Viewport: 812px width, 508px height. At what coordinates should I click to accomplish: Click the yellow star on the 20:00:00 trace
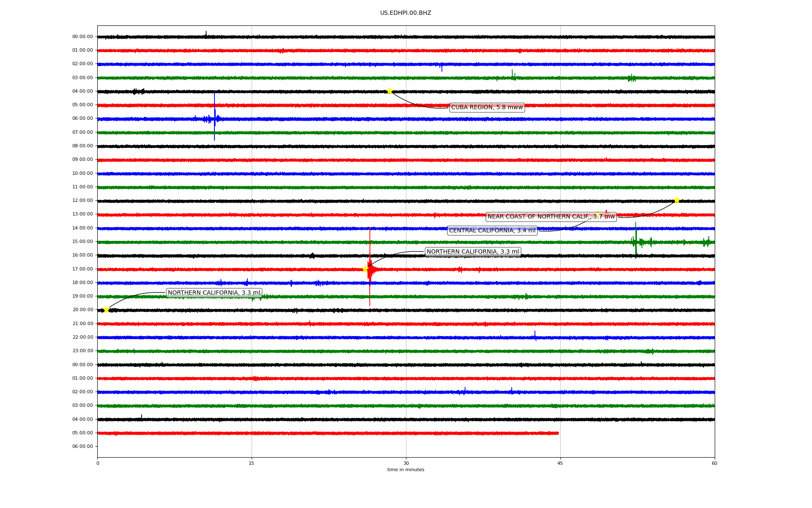click(106, 310)
